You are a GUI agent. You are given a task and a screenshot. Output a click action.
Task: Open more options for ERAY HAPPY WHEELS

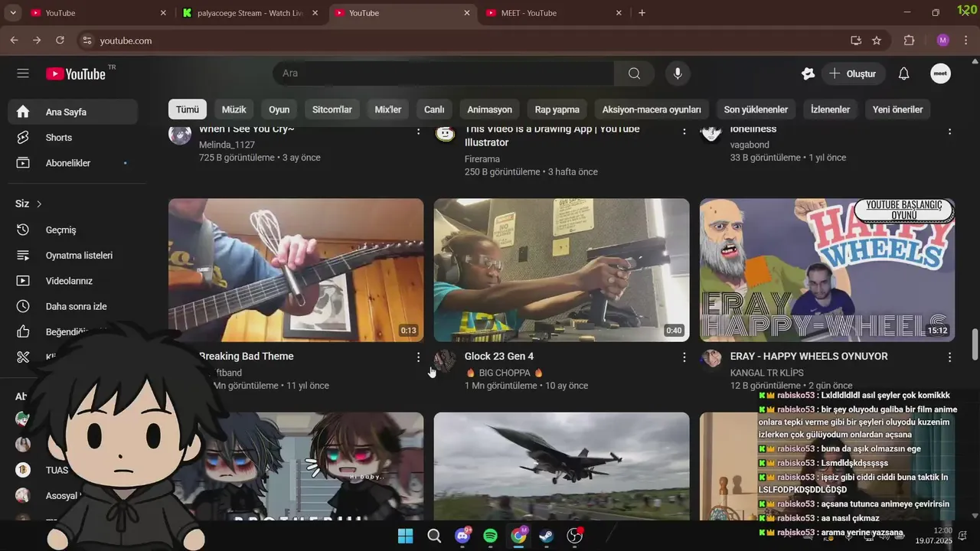click(x=949, y=357)
